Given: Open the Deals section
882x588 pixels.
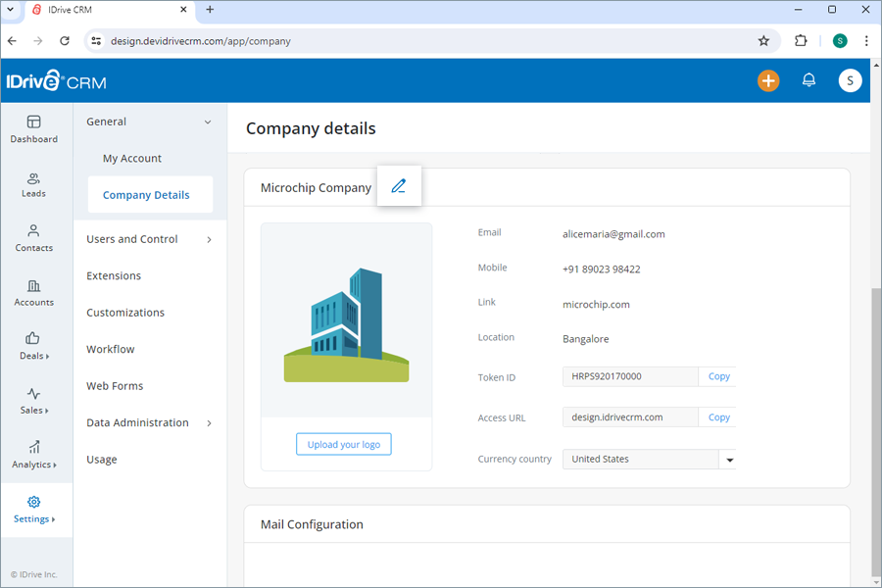Looking at the screenshot, I should [x=35, y=347].
